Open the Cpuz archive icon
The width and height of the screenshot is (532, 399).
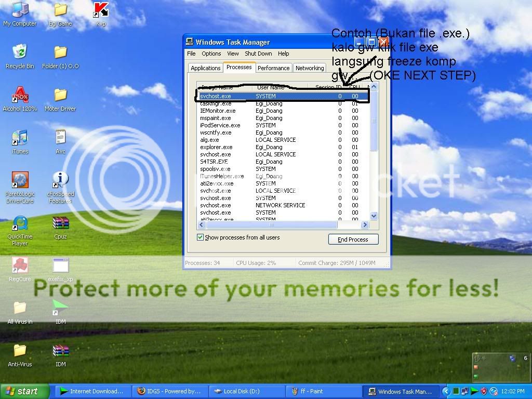pyautogui.click(x=60, y=227)
